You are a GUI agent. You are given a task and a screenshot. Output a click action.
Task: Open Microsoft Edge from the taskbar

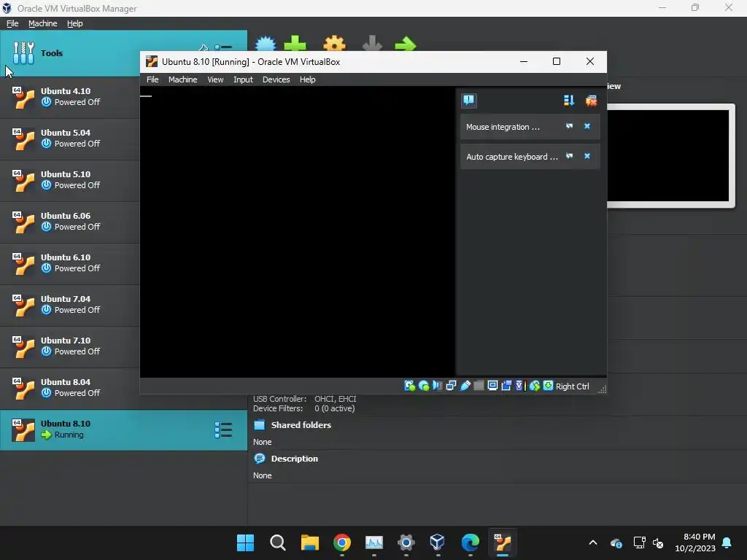pyautogui.click(x=471, y=542)
